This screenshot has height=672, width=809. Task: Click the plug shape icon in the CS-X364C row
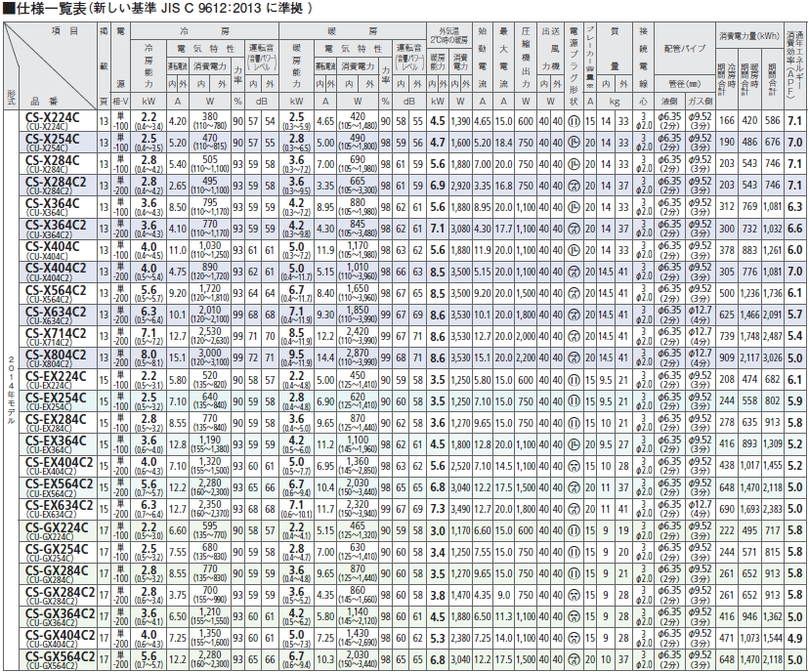(x=574, y=207)
